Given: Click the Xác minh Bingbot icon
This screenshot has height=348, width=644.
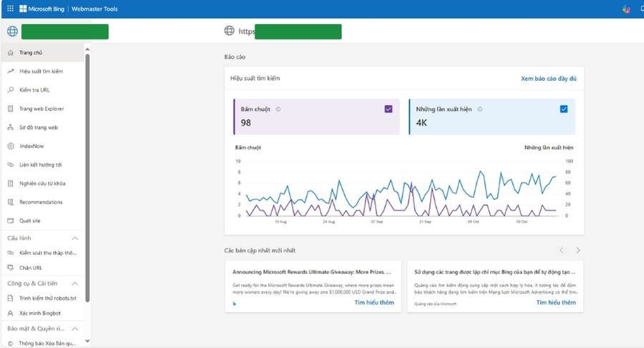Looking at the screenshot, I should [x=11, y=313].
